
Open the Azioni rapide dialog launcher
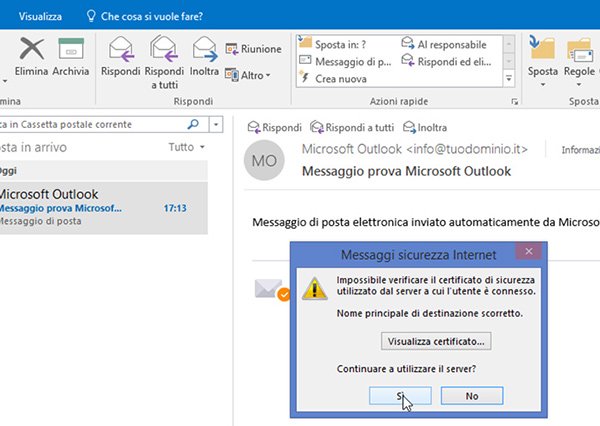click(515, 101)
